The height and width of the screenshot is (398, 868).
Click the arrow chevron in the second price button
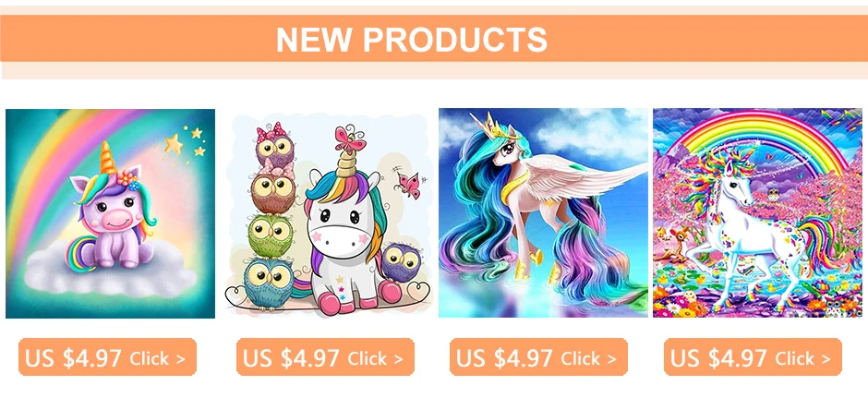[399, 358]
